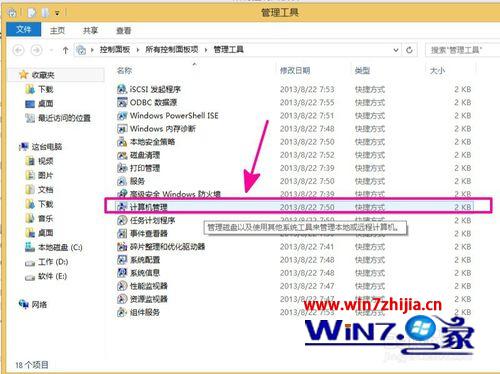Sort by the 类型 column header
This screenshot has width=500, height=374.
(362, 70)
